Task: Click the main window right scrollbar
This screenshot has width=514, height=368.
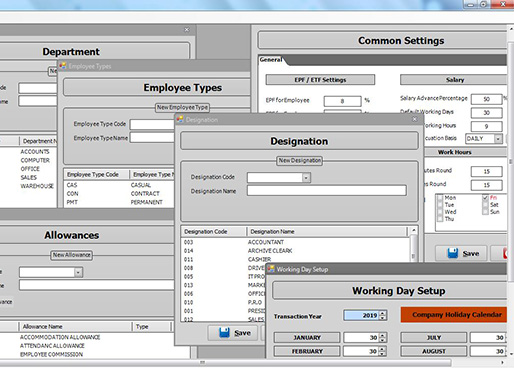Action: pos(511,162)
